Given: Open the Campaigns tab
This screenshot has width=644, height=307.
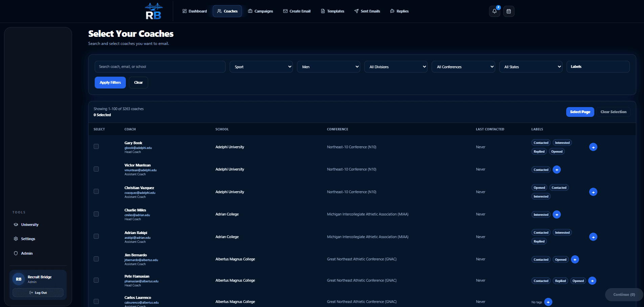Looking at the screenshot, I should coord(260,11).
